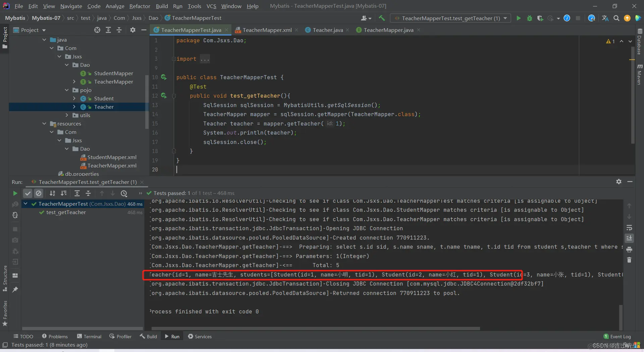Screen dimensions: 644x352
Task: Start debugging with the green bug icon
Action: pos(530,18)
